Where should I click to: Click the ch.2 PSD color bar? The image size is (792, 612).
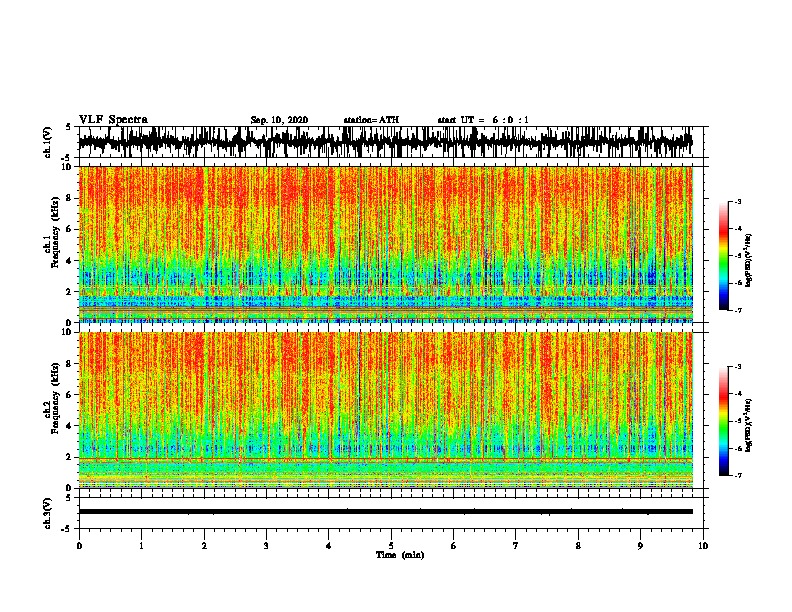click(724, 421)
